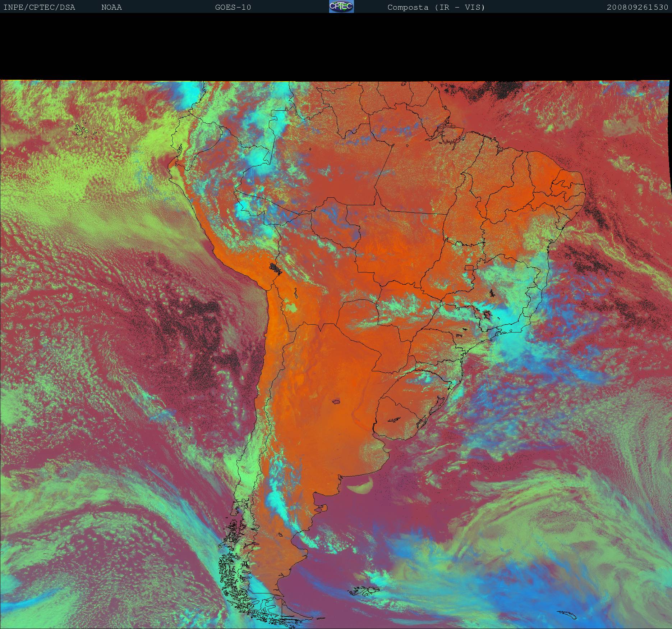Image resolution: width=672 pixels, height=629 pixels.
Task: Click the INPE/CPTEC/DSA header label
Action: [39, 7]
